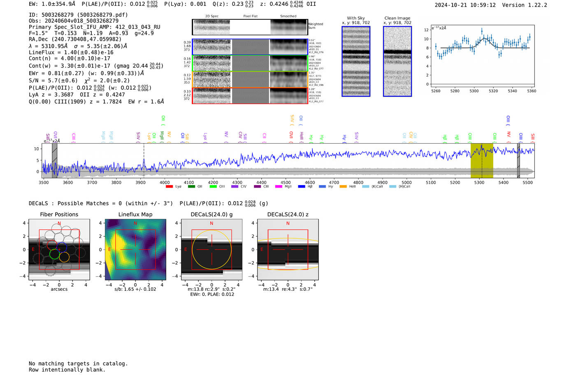Click the 412_RU_076 fiber label
This screenshot has width=576, height=392.
coord(316,53)
